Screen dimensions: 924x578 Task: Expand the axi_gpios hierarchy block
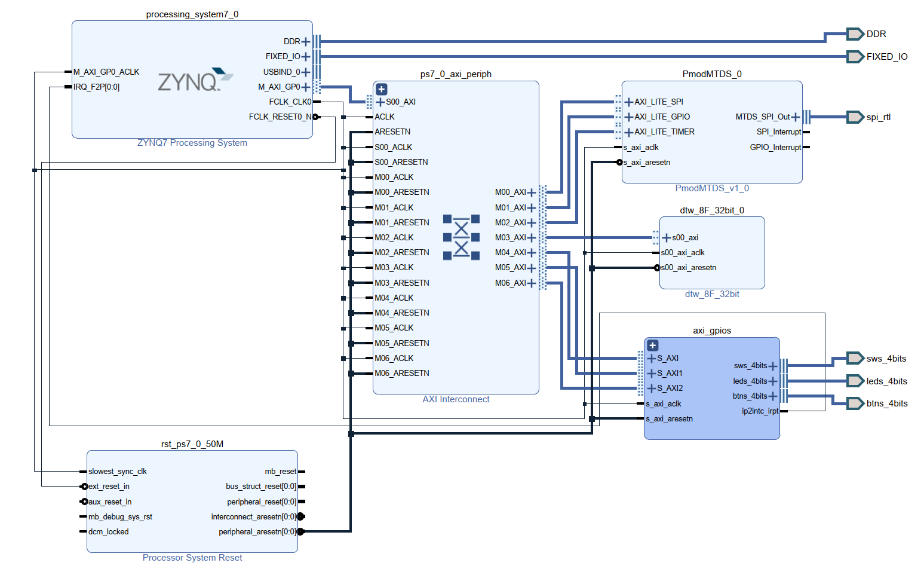point(653,345)
